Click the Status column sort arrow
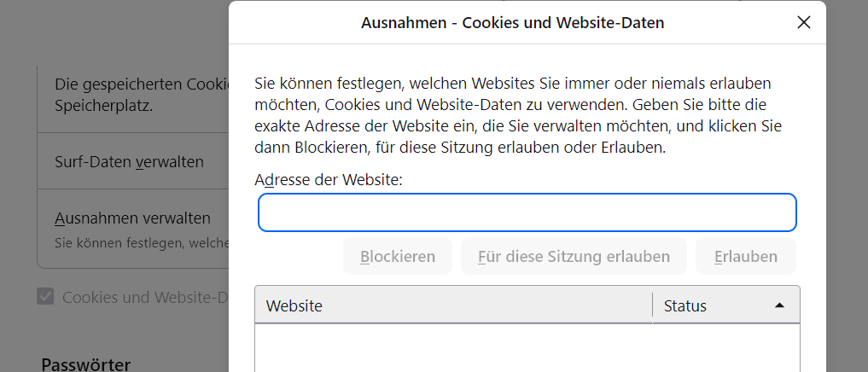 pos(778,305)
